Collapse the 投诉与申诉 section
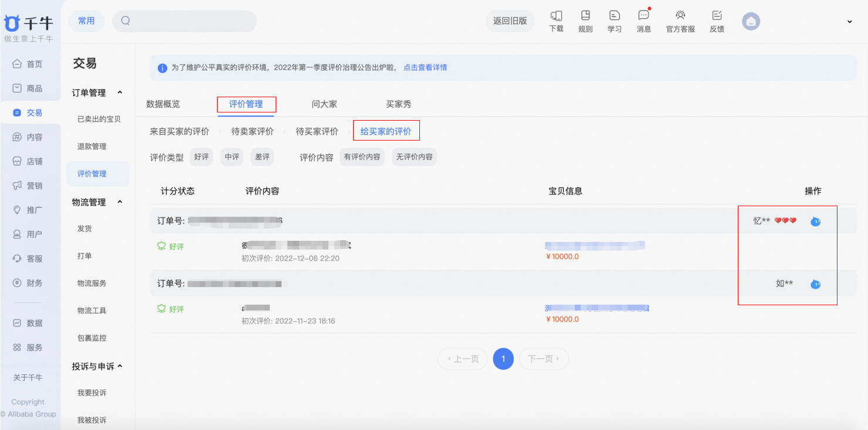This screenshot has width=868, height=430. (120, 366)
